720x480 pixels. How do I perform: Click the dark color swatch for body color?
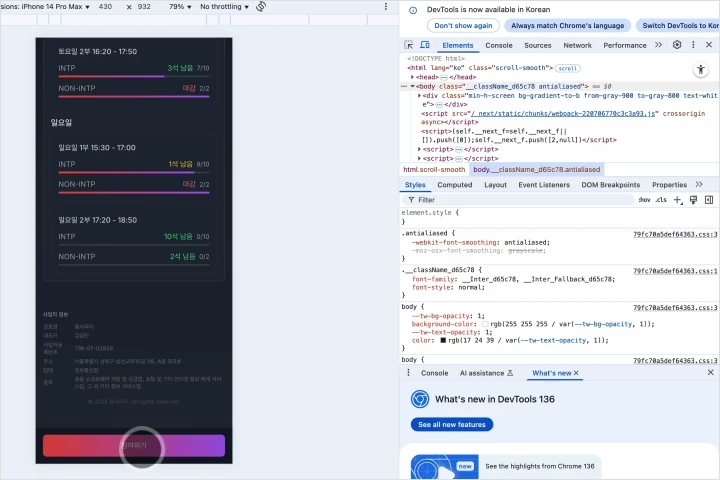point(443,340)
